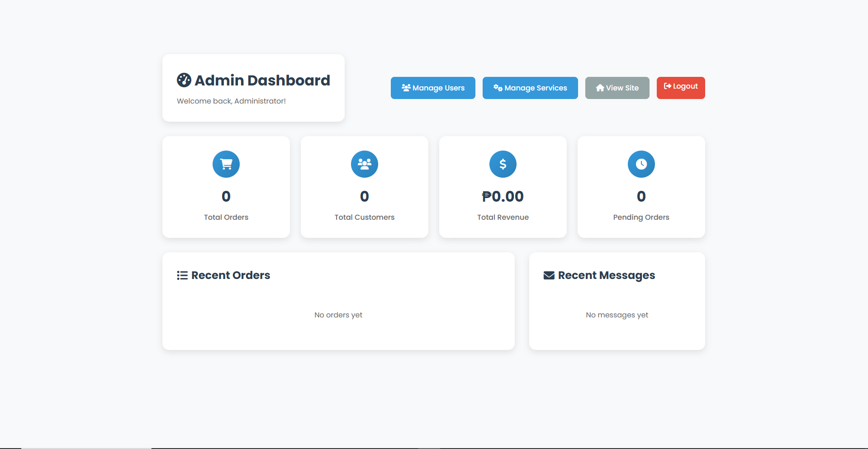
Task: Click the Recent Orders heading
Action: pyautogui.click(x=231, y=275)
